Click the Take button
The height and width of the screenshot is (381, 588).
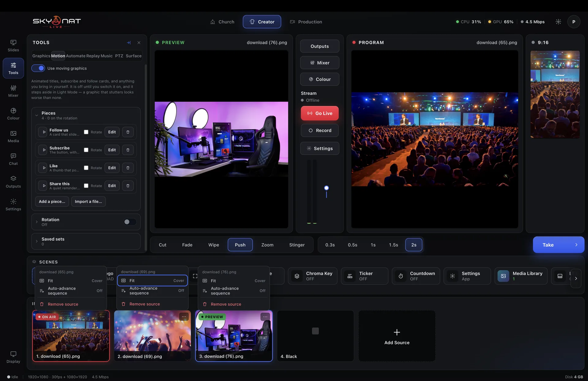559,245
